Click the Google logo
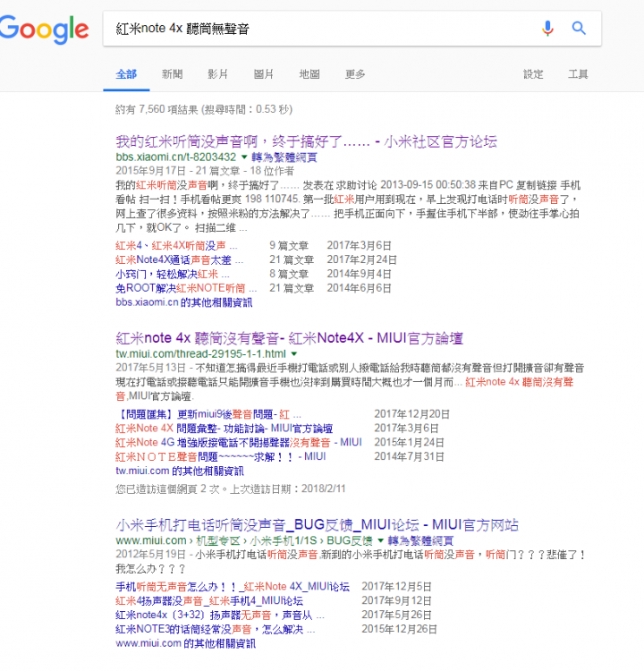The height and width of the screenshot is (671, 644). coord(44,29)
